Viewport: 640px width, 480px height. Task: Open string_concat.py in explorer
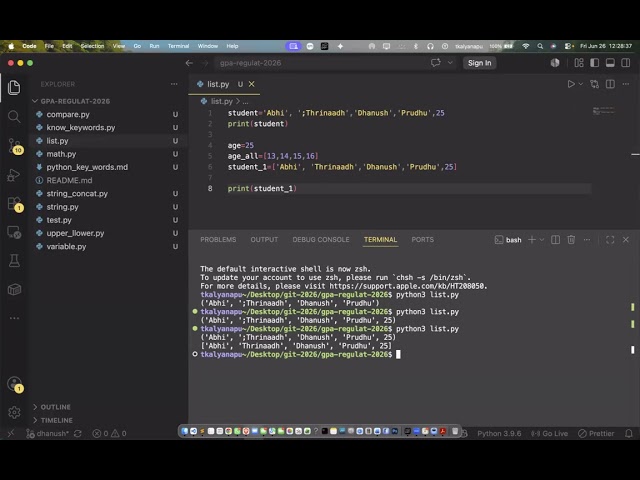click(77, 193)
